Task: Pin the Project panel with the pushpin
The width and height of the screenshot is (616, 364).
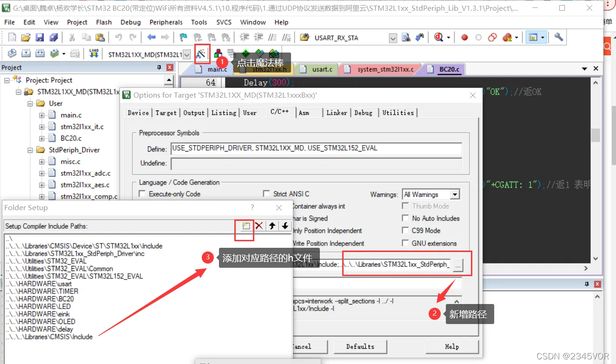Action: point(159,67)
